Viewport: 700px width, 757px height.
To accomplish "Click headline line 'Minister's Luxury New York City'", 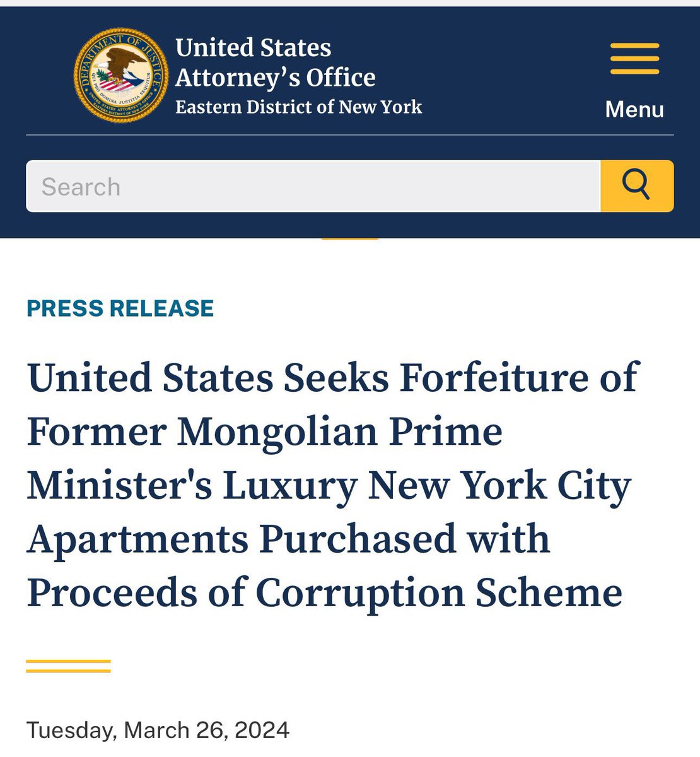I will (x=329, y=488).
